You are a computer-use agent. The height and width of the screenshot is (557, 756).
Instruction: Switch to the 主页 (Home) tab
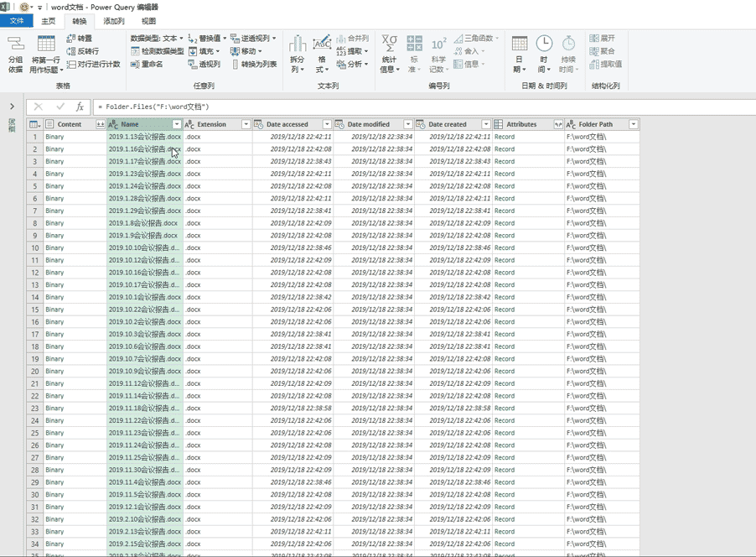[x=49, y=21]
